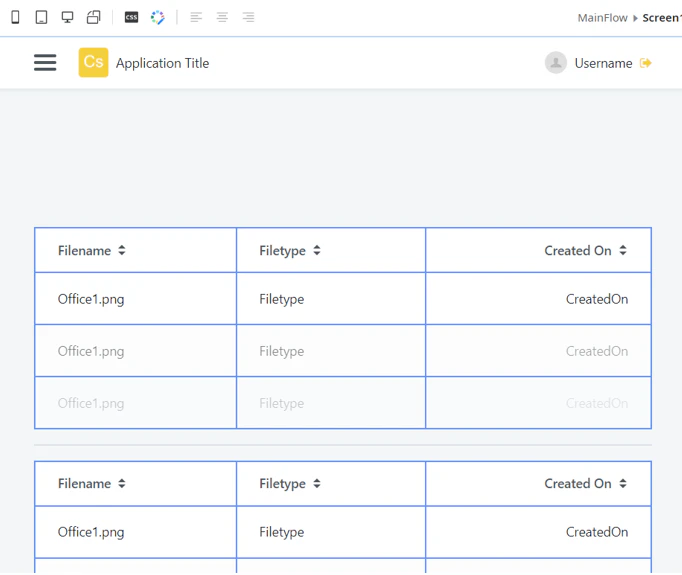682x575 pixels.
Task: Align content left in toolbar
Action: [x=196, y=17]
